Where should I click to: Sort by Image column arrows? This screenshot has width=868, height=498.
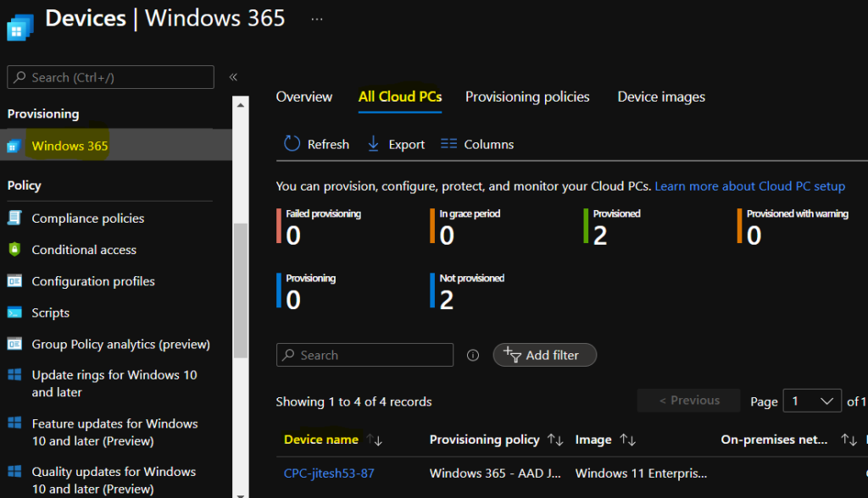(x=628, y=440)
